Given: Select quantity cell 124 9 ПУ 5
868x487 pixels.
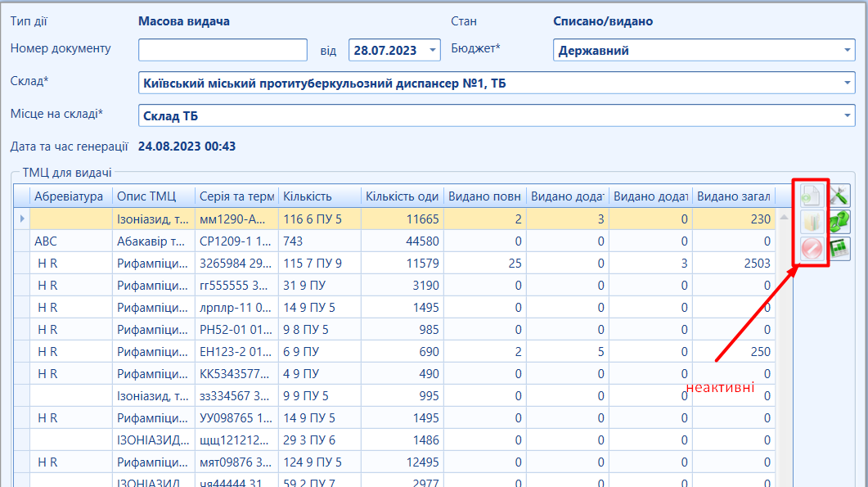Looking at the screenshot, I should (x=319, y=462).
